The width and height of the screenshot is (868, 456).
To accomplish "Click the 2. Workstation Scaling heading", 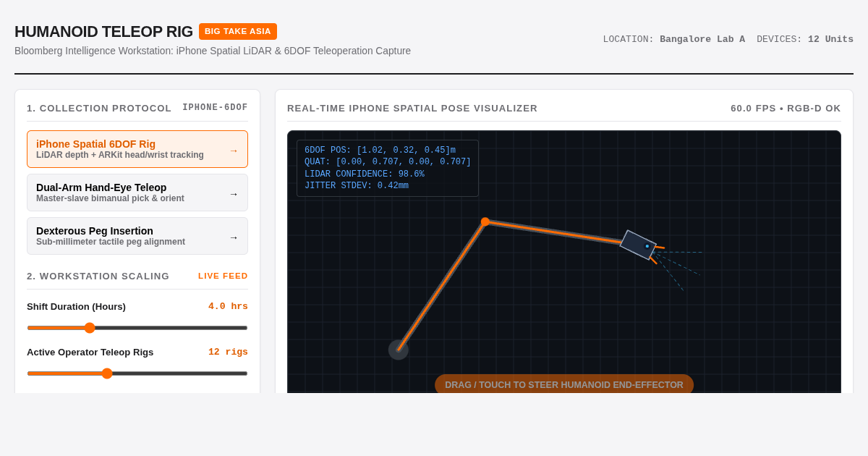I will point(98,276).
